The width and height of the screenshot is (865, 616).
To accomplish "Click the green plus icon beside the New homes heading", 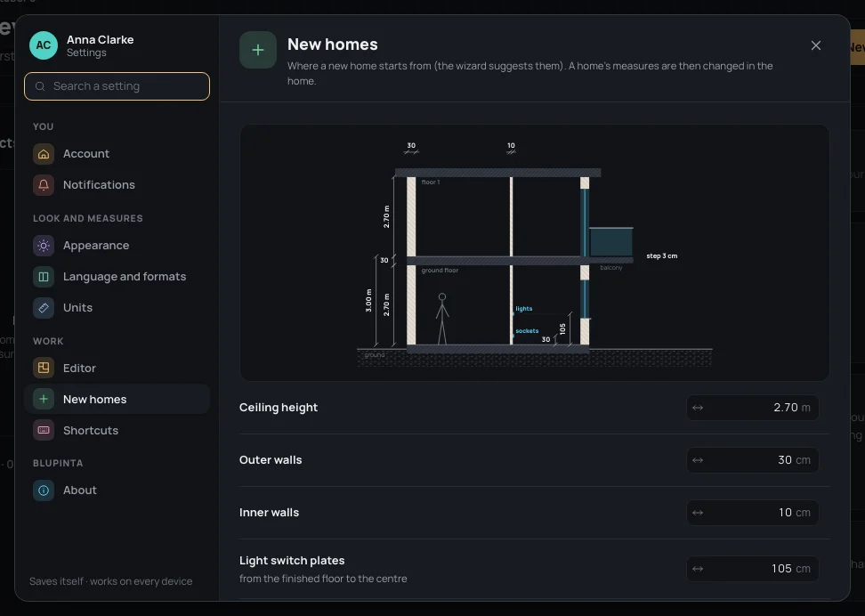I will pos(257,50).
